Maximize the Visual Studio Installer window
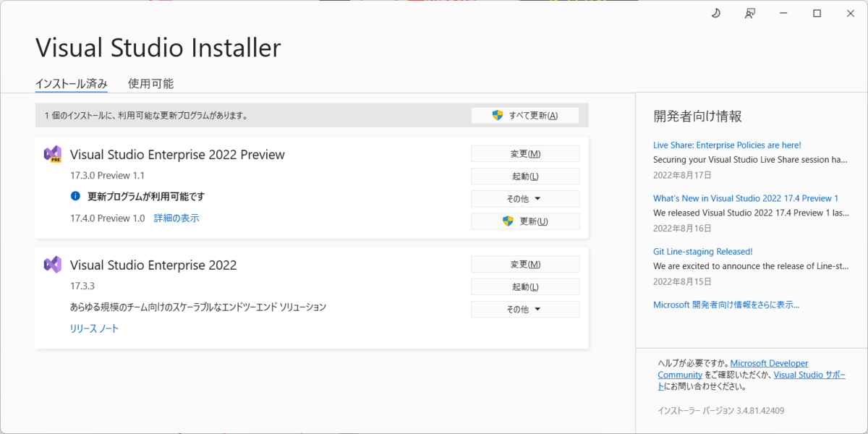The width and height of the screenshot is (868, 434). (x=817, y=13)
